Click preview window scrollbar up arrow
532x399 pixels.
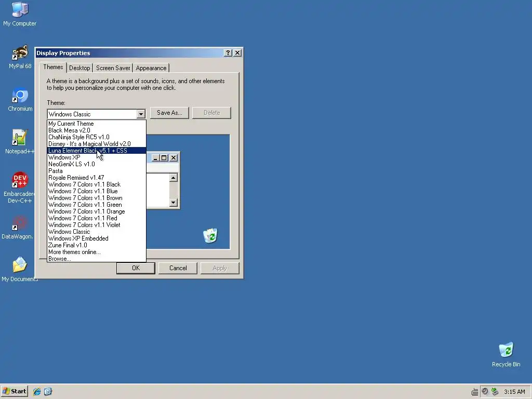coord(174,178)
